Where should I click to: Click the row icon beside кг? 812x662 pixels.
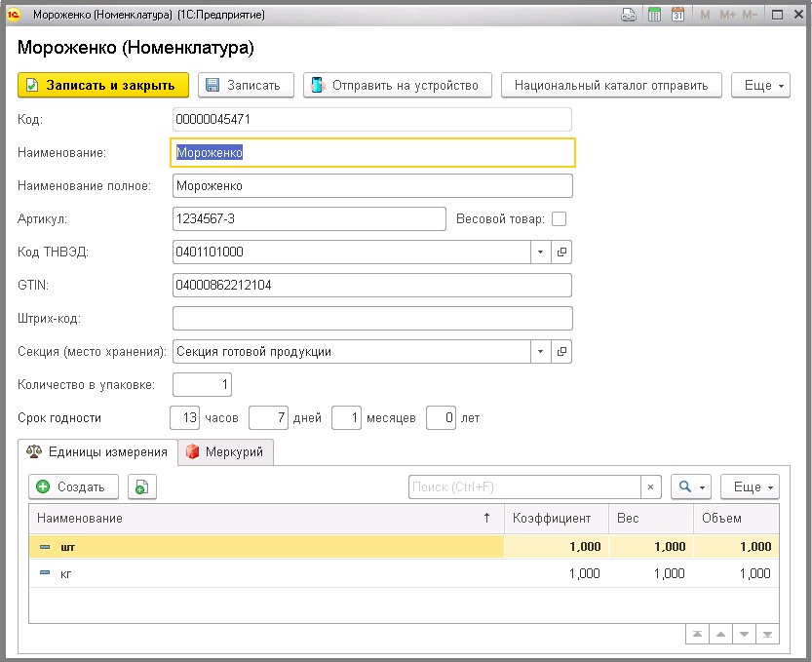45,573
